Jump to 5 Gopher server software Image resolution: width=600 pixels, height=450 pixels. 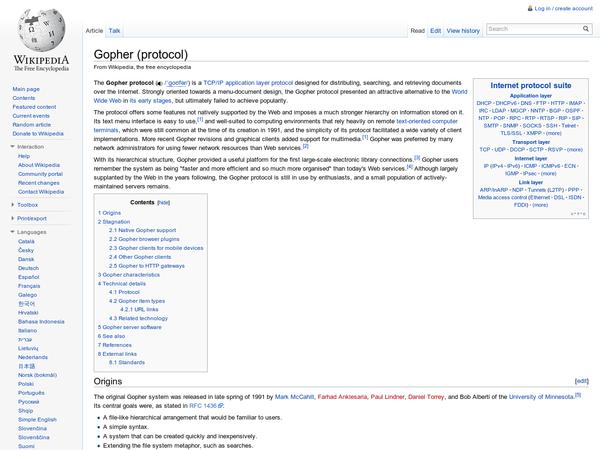pyautogui.click(x=130, y=327)
